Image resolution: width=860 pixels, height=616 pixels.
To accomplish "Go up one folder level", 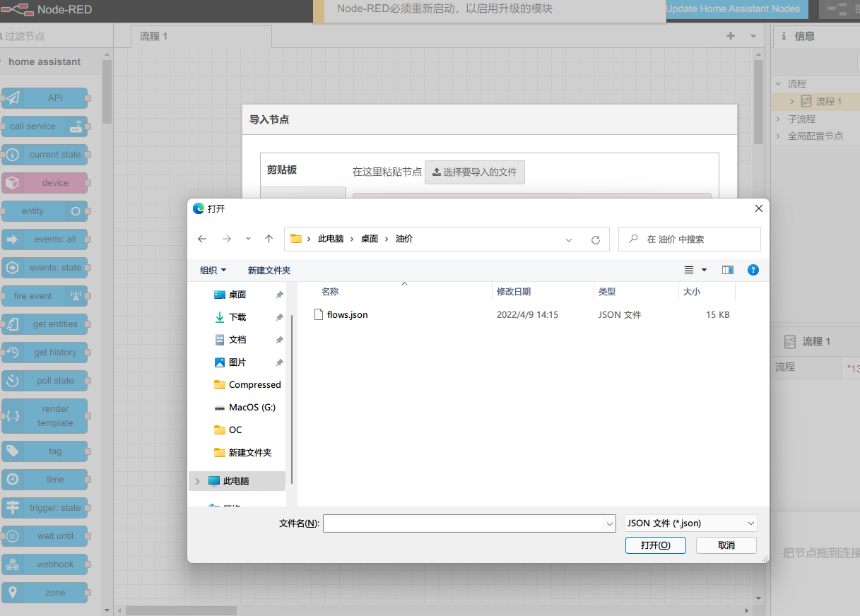I will coord(269,239).
